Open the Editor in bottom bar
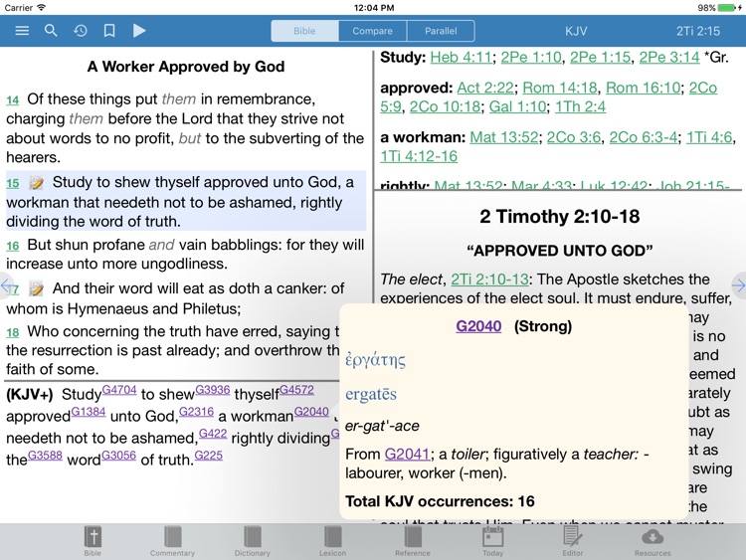The height and width of the screenshot is (560, 746). pos(573,541)
